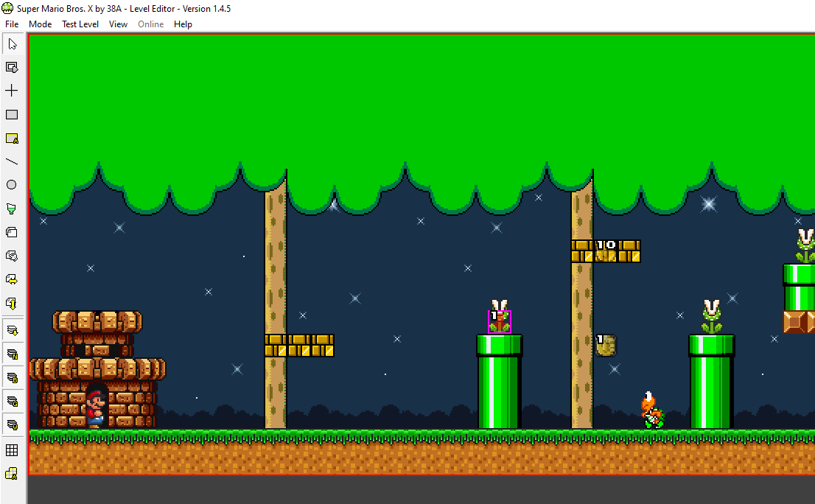
Task: Click the Mario player start sprite
Action: [x=96, y=409]
